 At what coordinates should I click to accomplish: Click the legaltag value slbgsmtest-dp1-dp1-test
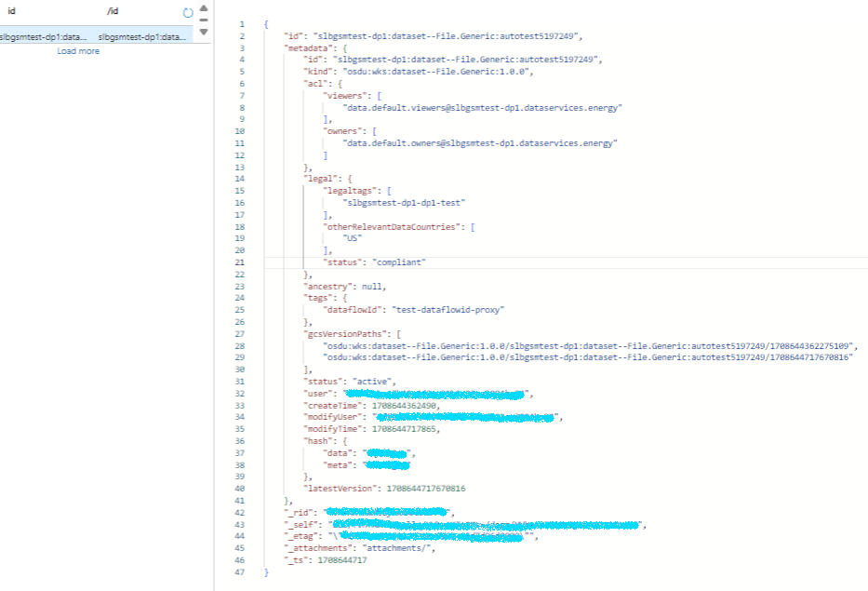(x=404, y=203)
